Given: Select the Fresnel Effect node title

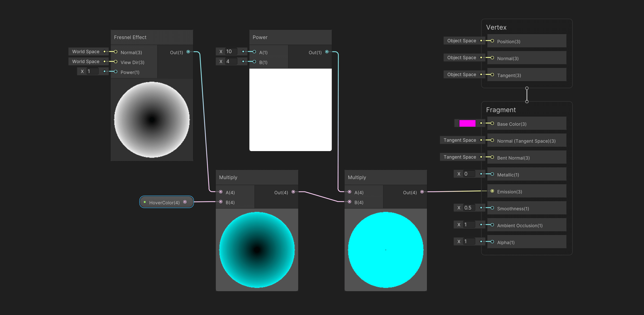Looking at the screenshot, I should pos(130,37).
